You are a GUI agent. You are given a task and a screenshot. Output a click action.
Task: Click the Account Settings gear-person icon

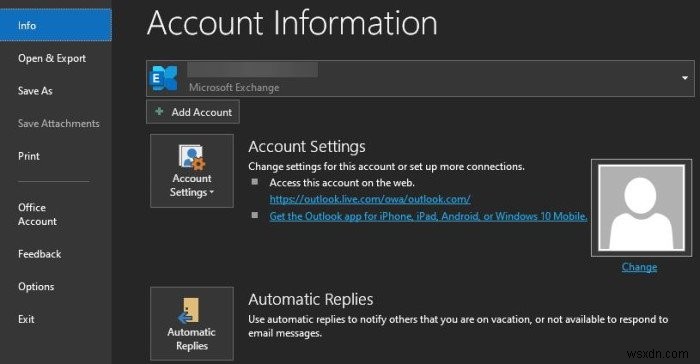(x=192, y=157)
